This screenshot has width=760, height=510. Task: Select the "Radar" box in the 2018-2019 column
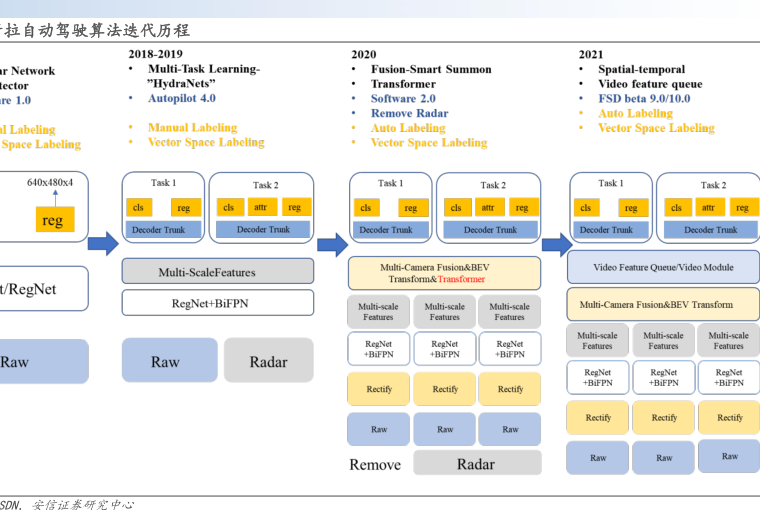pyautogui.click(x=269, y=360)
